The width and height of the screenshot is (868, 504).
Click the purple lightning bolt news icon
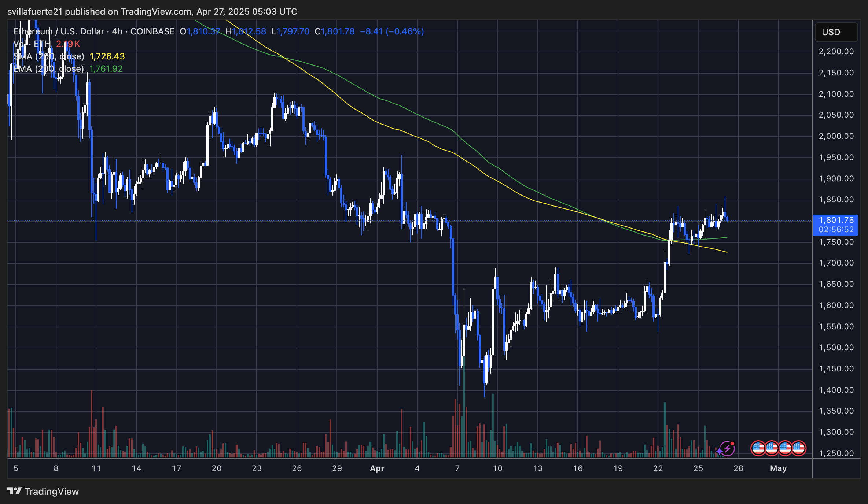pos(727,448)
